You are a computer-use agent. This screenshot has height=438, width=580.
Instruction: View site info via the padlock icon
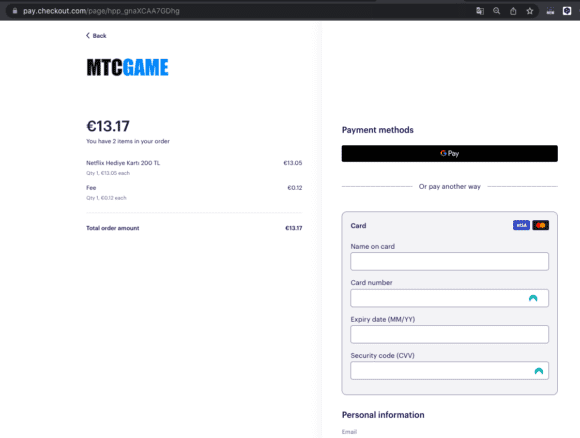point(15,11)
